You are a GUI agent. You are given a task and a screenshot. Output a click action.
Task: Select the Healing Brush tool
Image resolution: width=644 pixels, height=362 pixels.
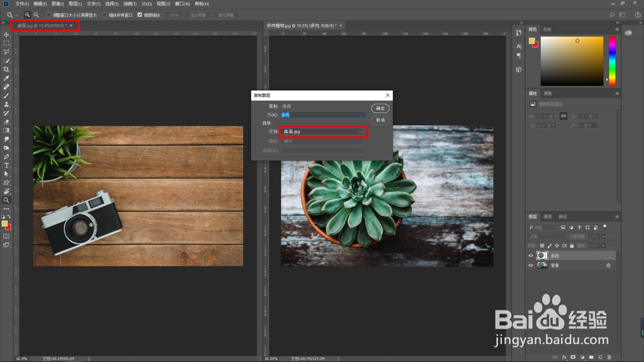pos(6,87)
